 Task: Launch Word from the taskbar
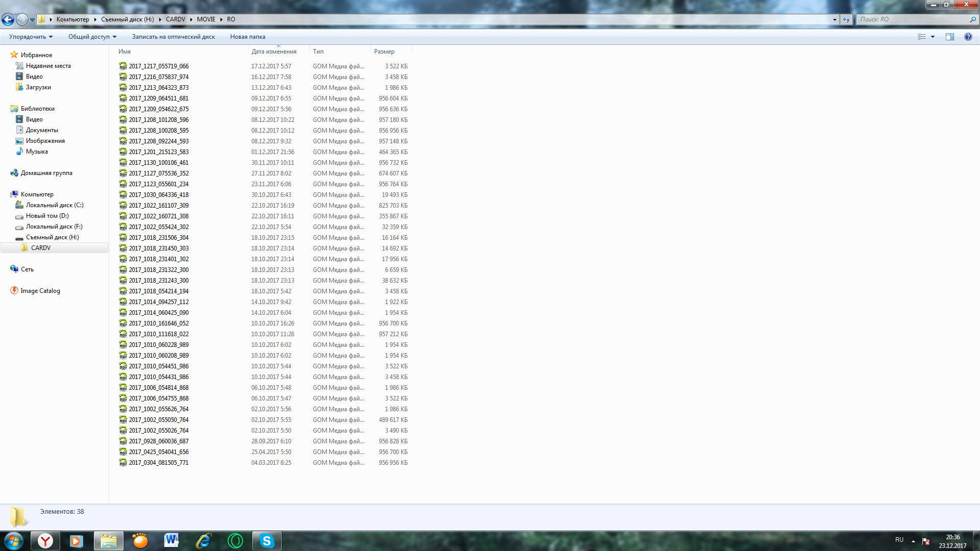[x=171, y=541]
